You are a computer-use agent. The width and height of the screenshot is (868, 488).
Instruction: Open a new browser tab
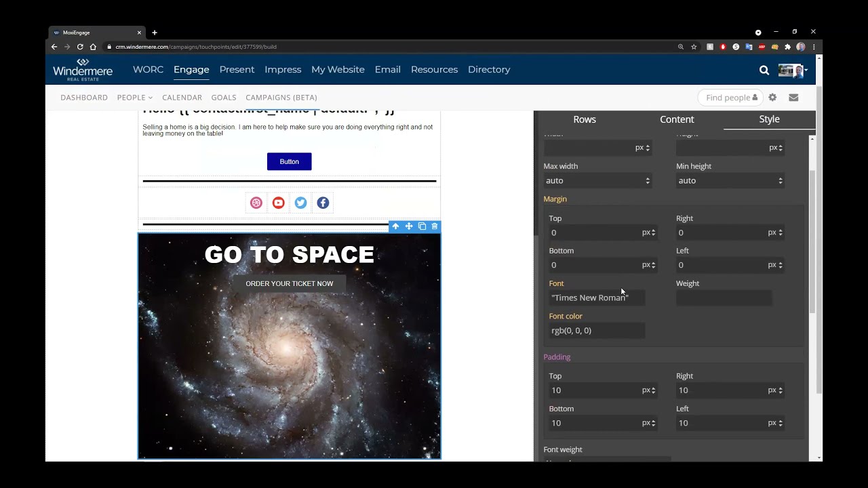pyautogui.click(x=155, y=33)
